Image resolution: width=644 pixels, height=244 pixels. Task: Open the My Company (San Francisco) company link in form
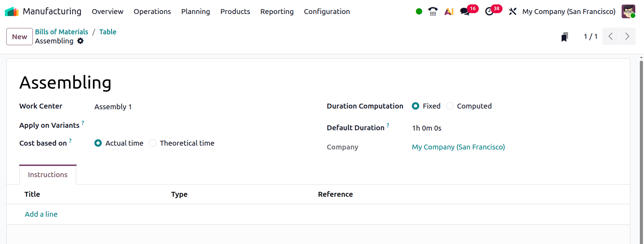458,147
